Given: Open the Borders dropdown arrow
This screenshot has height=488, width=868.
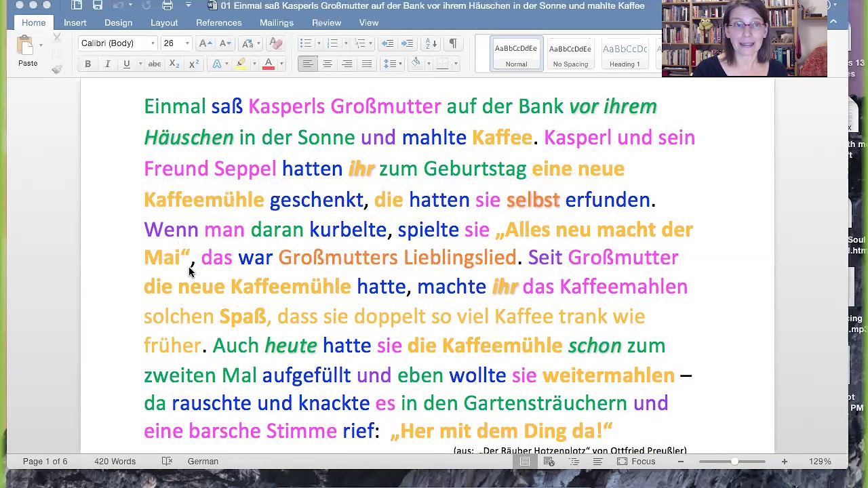Looking at the screenshot, I should tap(456, 64).
